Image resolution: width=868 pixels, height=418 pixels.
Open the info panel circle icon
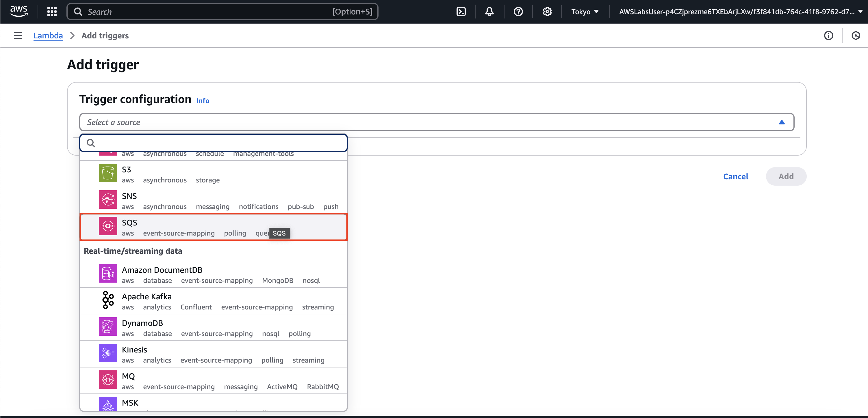[828, 36]
